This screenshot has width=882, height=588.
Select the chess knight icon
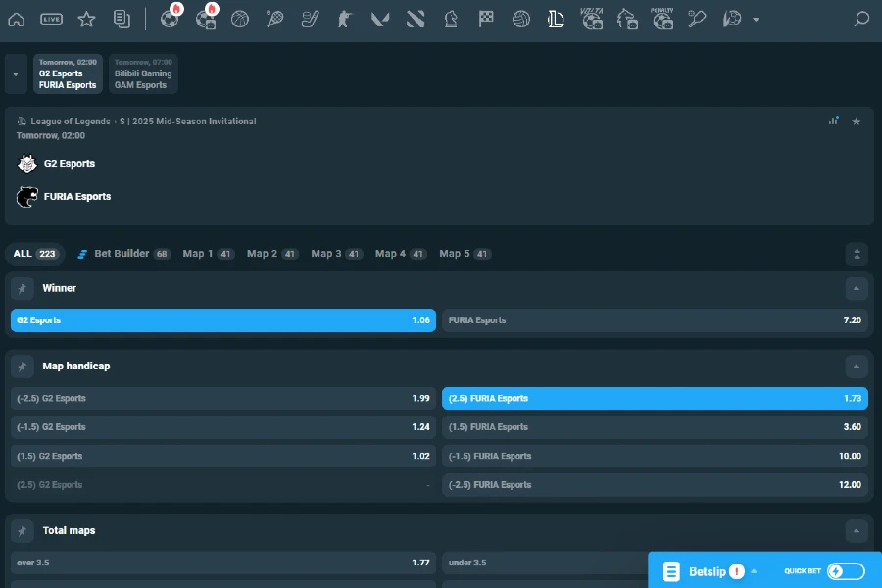click(x=451, y=18)
